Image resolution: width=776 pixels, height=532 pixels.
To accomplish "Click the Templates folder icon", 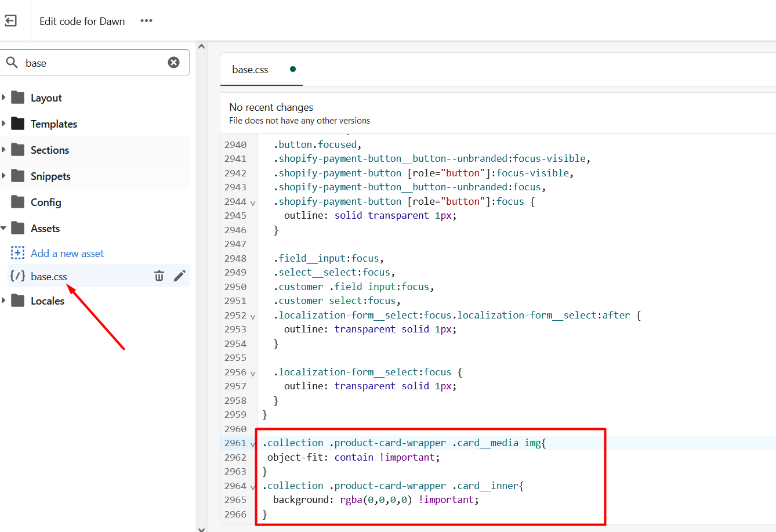I will click(x=18, y=124).
